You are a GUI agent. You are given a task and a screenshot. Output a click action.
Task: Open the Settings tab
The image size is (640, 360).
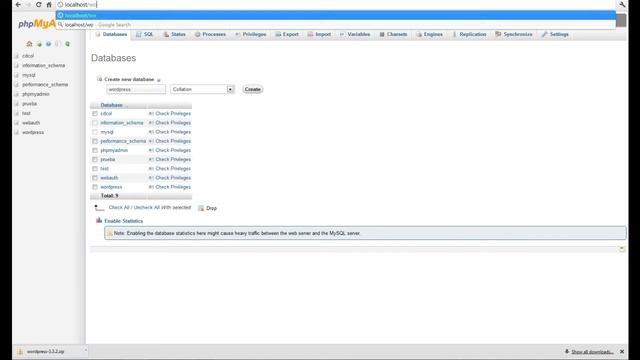(556, 34)
